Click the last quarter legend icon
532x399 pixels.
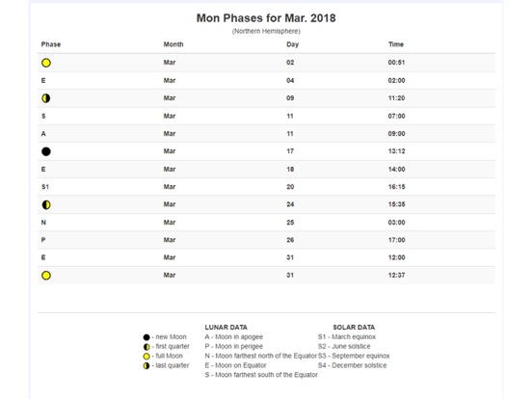coord(146,366)
